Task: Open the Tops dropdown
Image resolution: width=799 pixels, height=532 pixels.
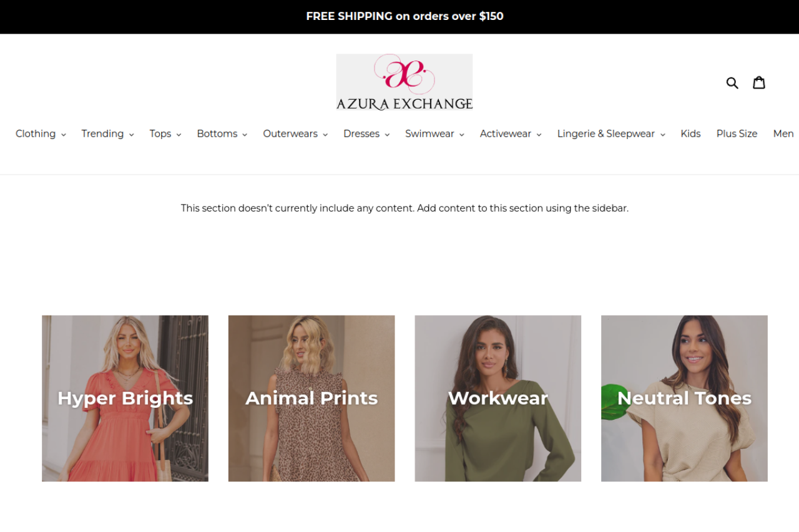Action: pyautogui.click(x=165, y=133)
